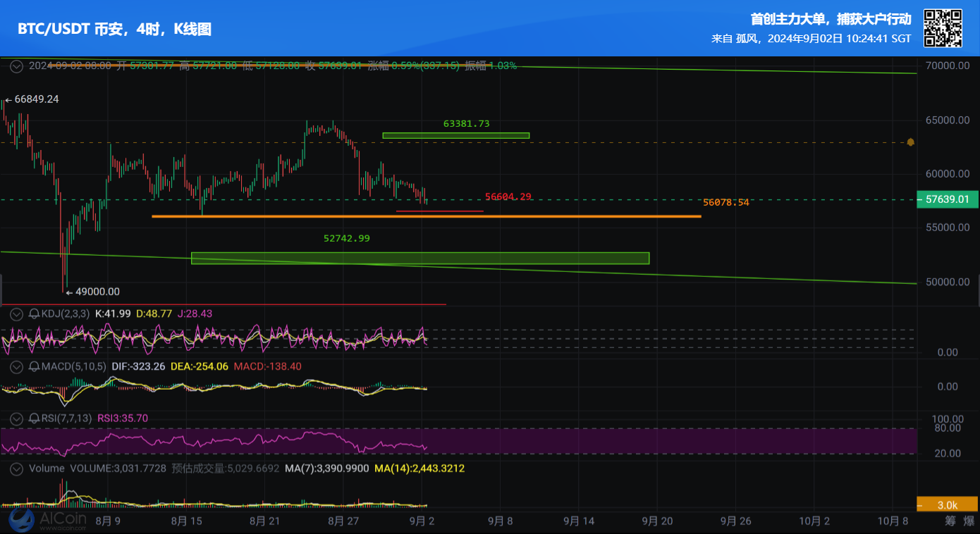Click the golden price alert bell marker
Screen dimensions: 980x534
click(910, 142)
